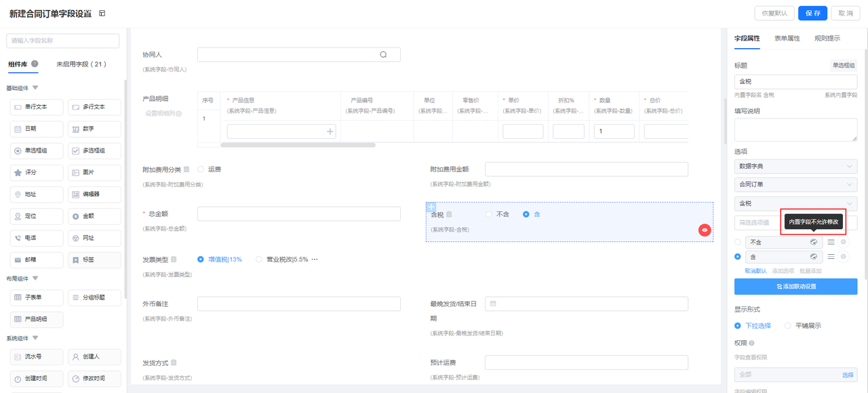The height and width of the screenshot is (393, 868).
Task: Show more 发票类型 options via the ellipsis
Action: click(314, 260)
